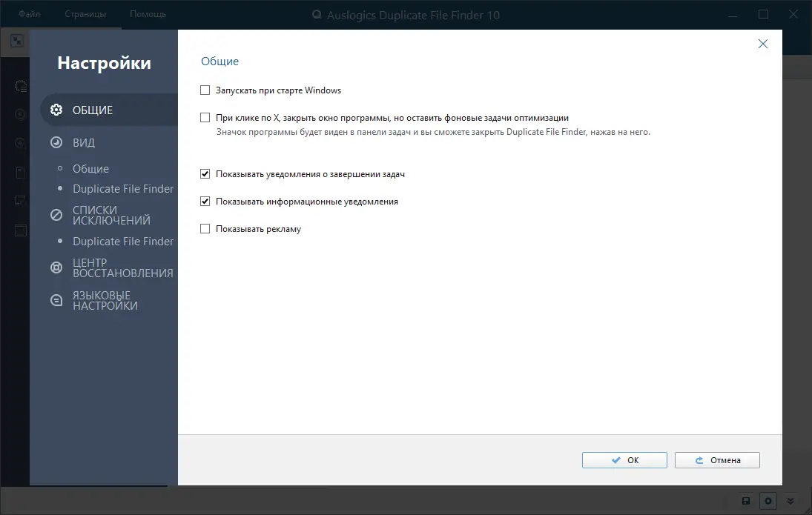Click the Отмена button
Screen dimensions: 812x515
click(x=717, y=460)
